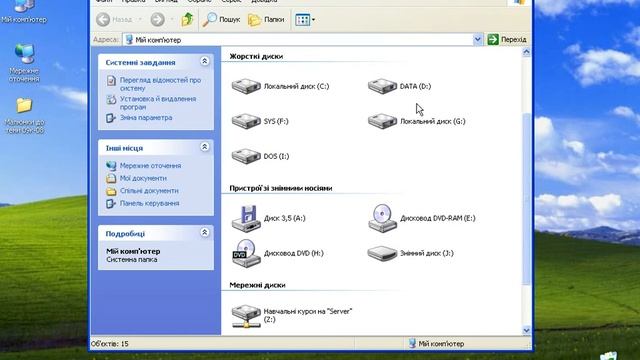Open Local disk (C:) drive icon
The image size is (640, 360).
(246, 87)
